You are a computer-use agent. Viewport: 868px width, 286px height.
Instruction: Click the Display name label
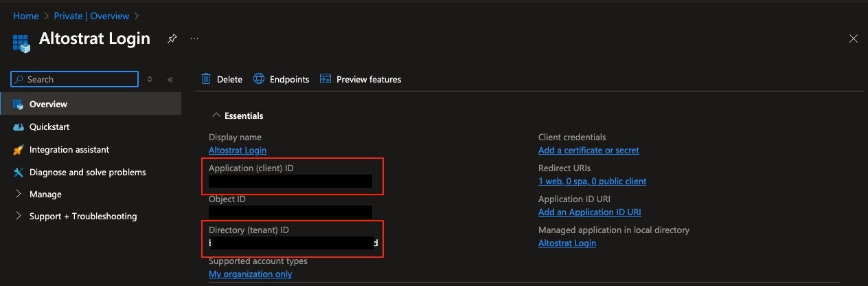pos(235,137)
